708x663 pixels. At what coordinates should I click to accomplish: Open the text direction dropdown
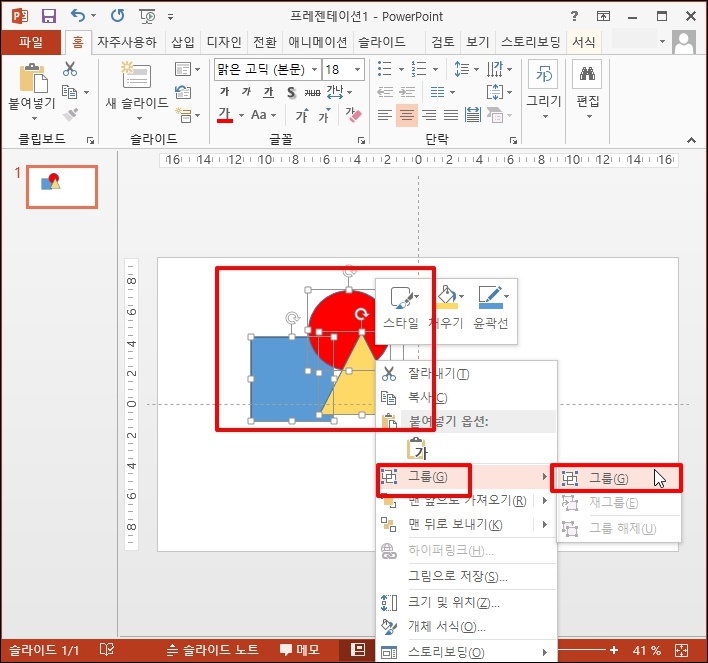pos(499,69)
